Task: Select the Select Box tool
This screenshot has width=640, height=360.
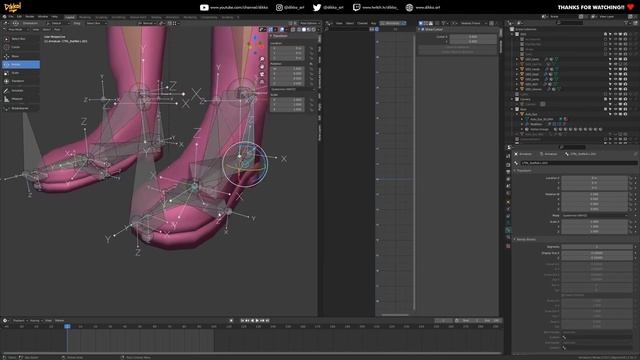Action: point(21,39)
